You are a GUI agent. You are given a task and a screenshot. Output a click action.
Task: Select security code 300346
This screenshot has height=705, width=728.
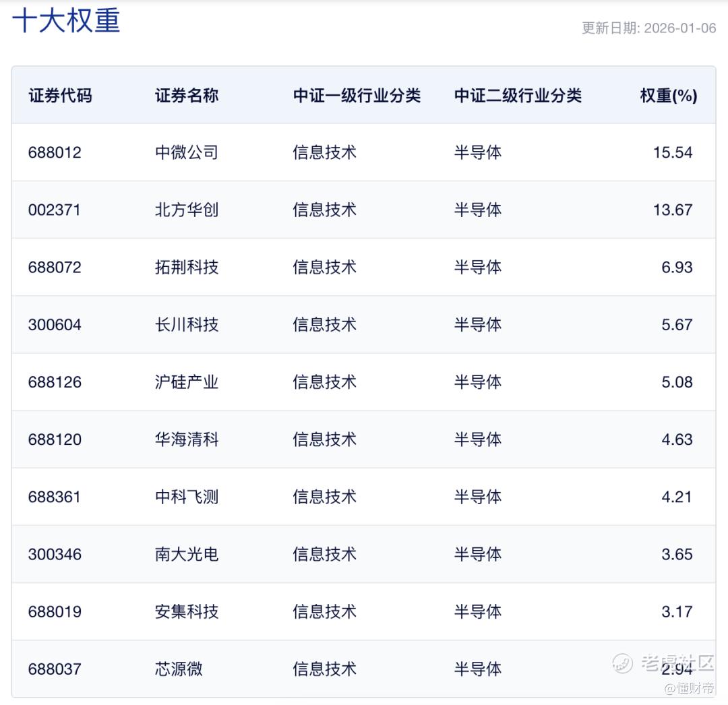(55, 554)
